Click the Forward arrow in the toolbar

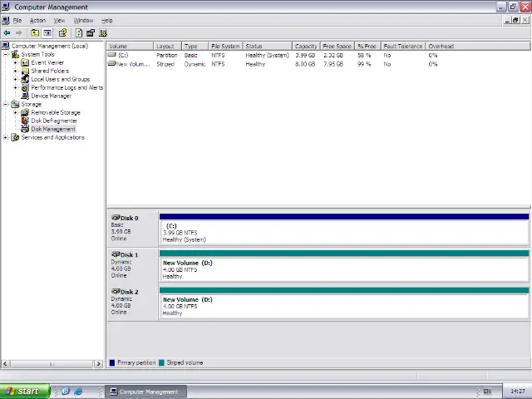coord(18,33)
